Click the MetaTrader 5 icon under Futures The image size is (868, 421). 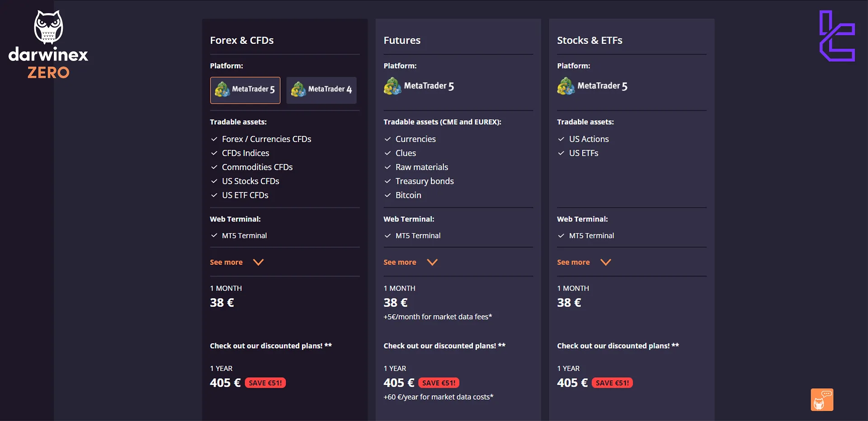point(392,86)
